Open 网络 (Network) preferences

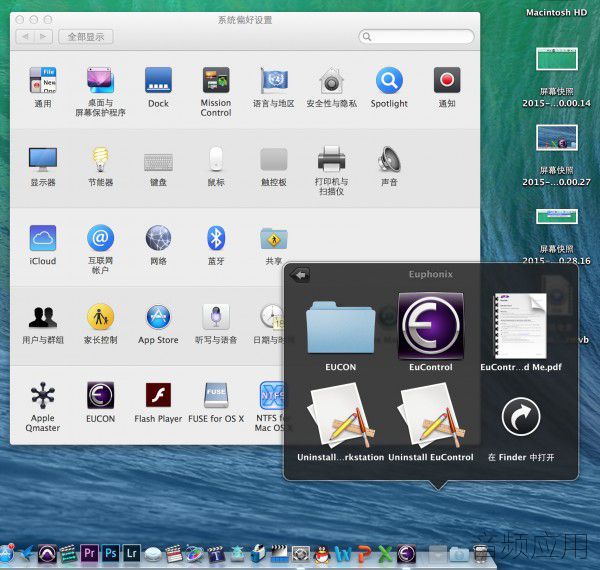click(x=158, y=238)
